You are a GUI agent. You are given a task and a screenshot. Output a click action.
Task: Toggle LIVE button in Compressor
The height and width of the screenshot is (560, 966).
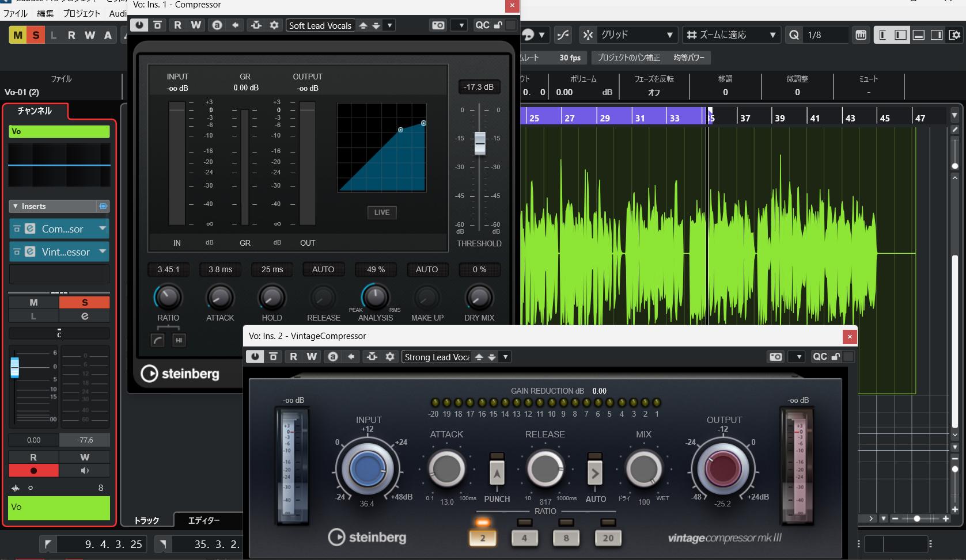382,212
